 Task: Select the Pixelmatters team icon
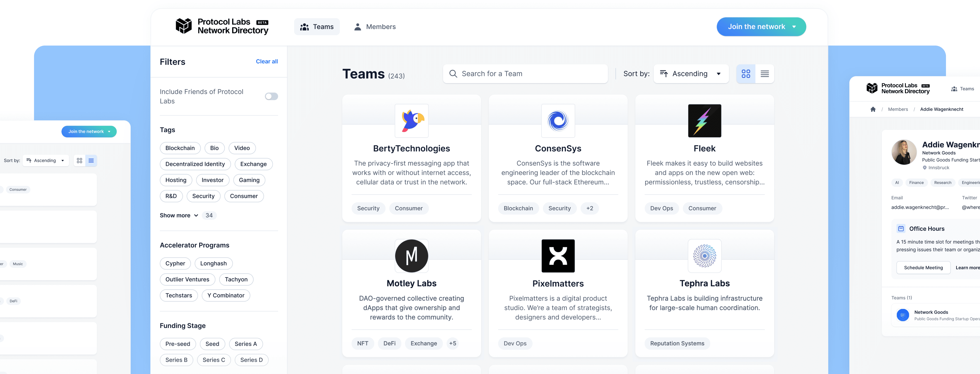[x=558, y=256]
